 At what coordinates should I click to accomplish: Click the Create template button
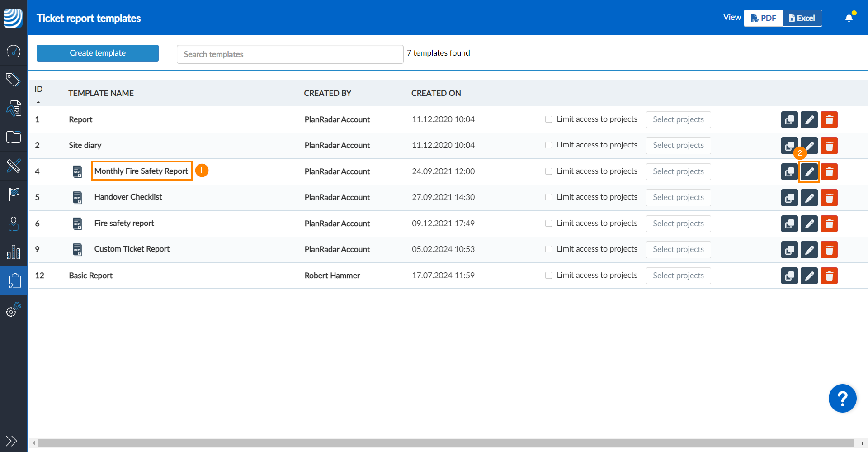click(98, 53)
